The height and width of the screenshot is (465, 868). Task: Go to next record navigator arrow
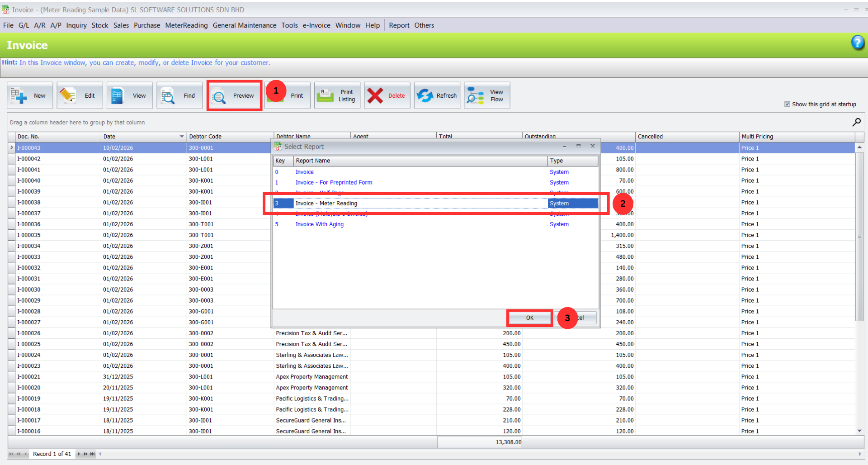coord(79,454)
